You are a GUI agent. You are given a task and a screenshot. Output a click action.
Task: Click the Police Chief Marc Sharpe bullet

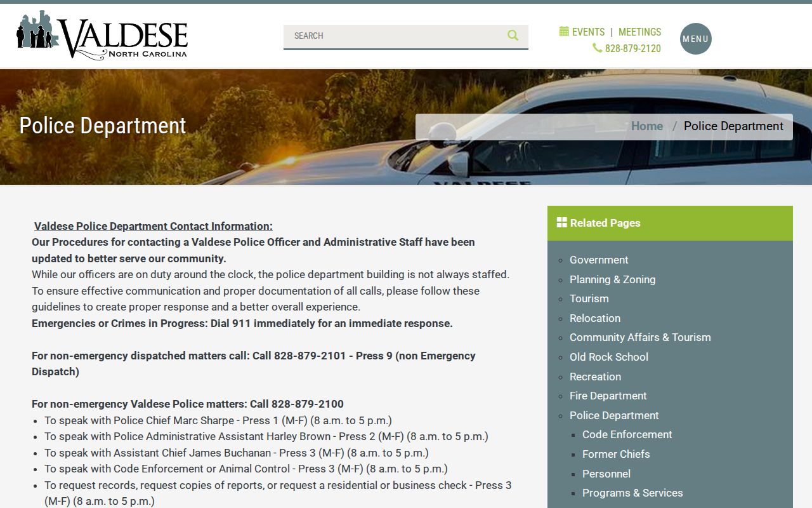pyautogui.click(x=218, y=420)
